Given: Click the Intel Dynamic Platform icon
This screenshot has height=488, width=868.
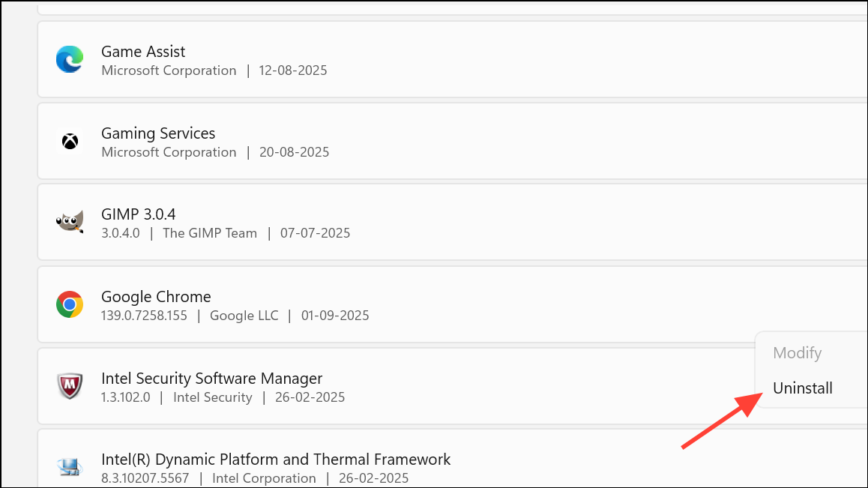Looking at the screenshot, I should pos(70,468).
